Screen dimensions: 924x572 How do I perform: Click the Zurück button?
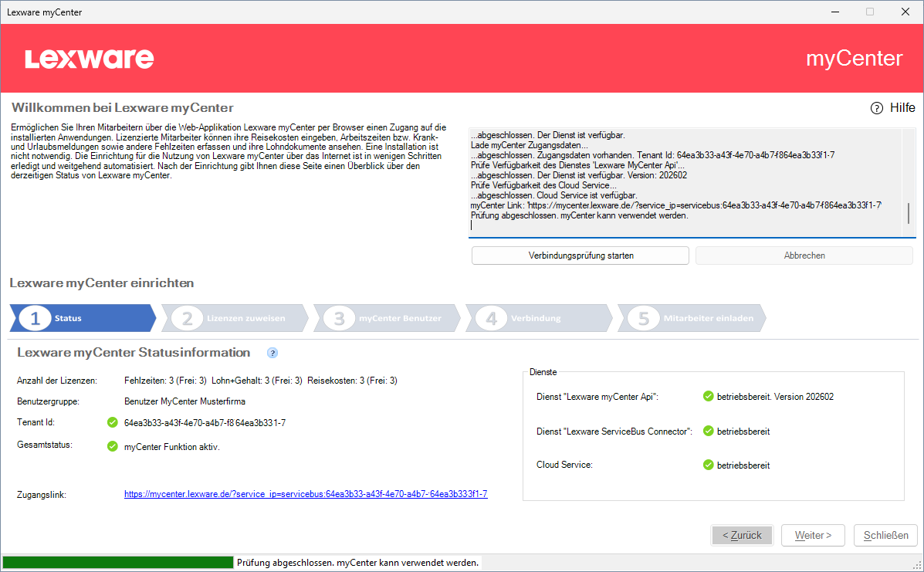click(x=742, y=535)
